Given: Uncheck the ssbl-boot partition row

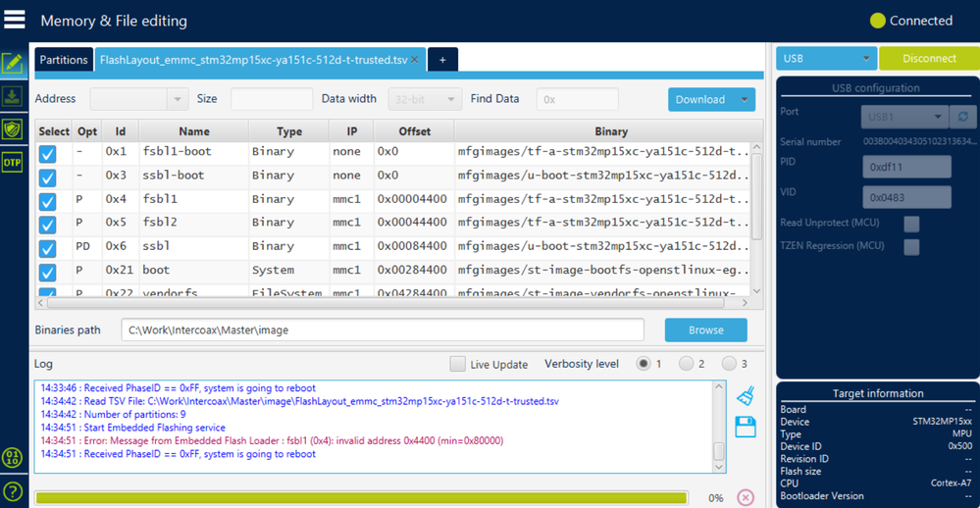Looking at the screenshot, I should [47, 178].
